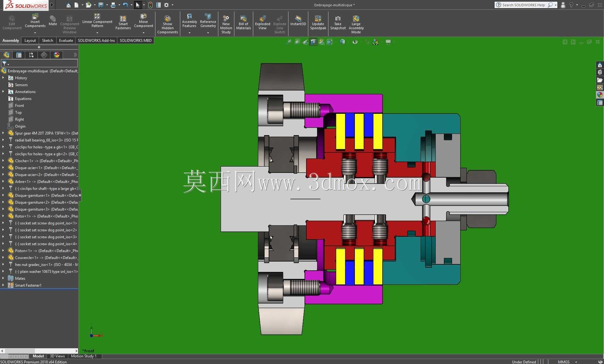Activate Move Component tool
The height and width of the screenshot is (364, 604).
143,21
